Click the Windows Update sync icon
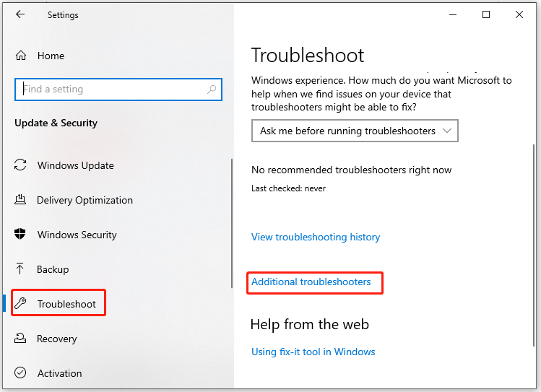The image size is (541, 392). pos(20,165)
